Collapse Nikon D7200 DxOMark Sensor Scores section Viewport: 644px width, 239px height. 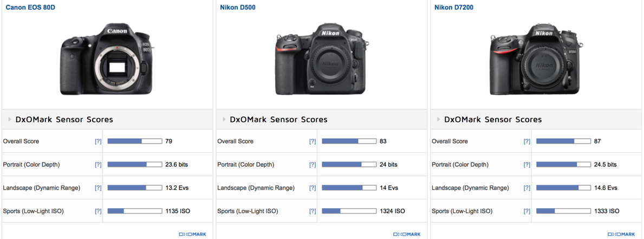439,119
